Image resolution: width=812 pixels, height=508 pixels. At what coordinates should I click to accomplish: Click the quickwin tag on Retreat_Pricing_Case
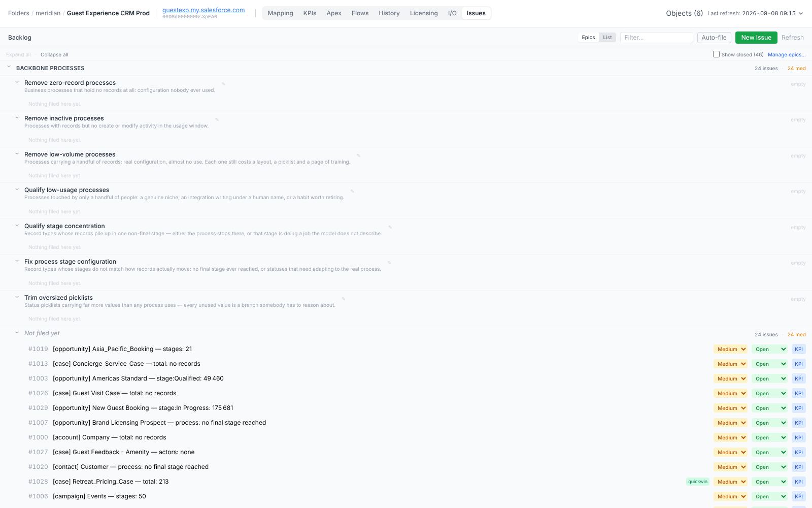[698, 482]
